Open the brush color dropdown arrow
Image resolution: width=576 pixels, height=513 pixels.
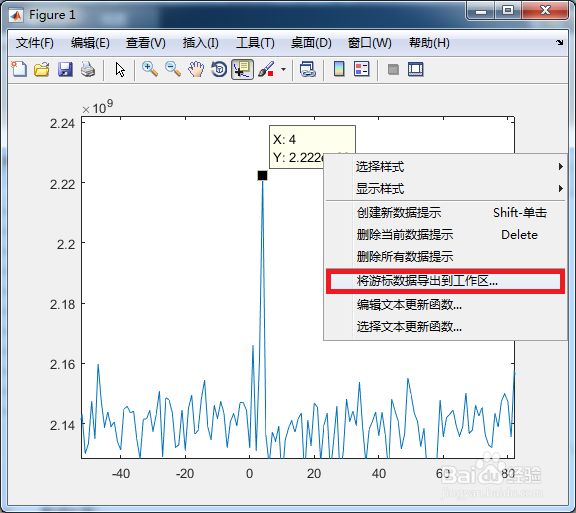click(x=283, y=69)
